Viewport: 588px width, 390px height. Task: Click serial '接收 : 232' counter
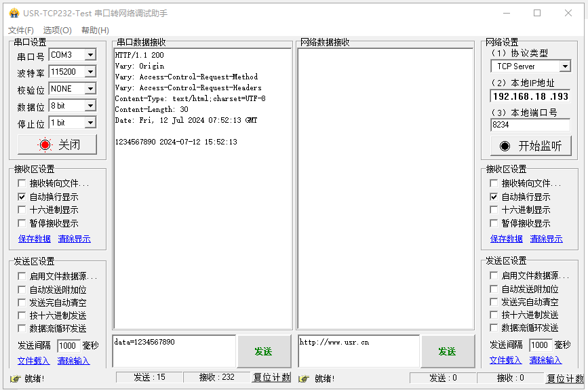[217, 377]
